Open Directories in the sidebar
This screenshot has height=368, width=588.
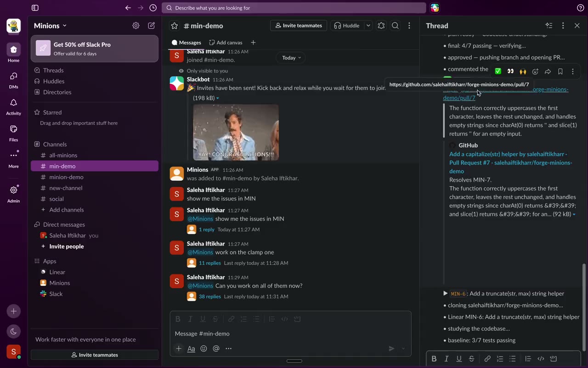point(95,92)
